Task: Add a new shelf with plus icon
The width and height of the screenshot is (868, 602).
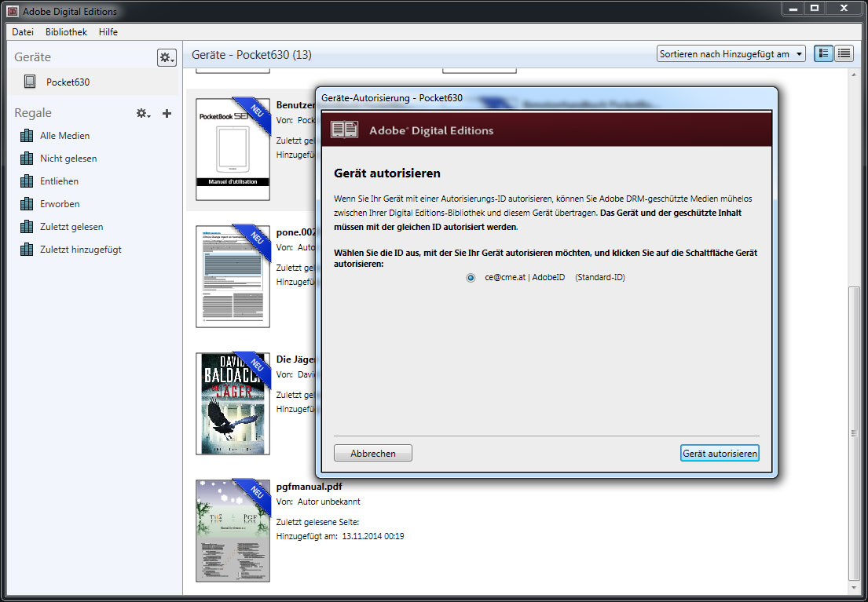Action: (x=167, y=114)
